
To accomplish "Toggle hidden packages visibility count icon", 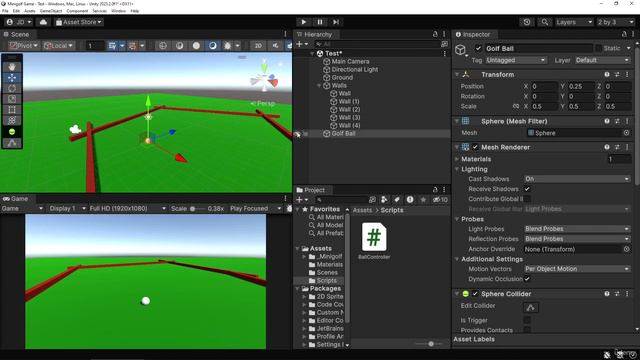I will (x=440, y=200).
